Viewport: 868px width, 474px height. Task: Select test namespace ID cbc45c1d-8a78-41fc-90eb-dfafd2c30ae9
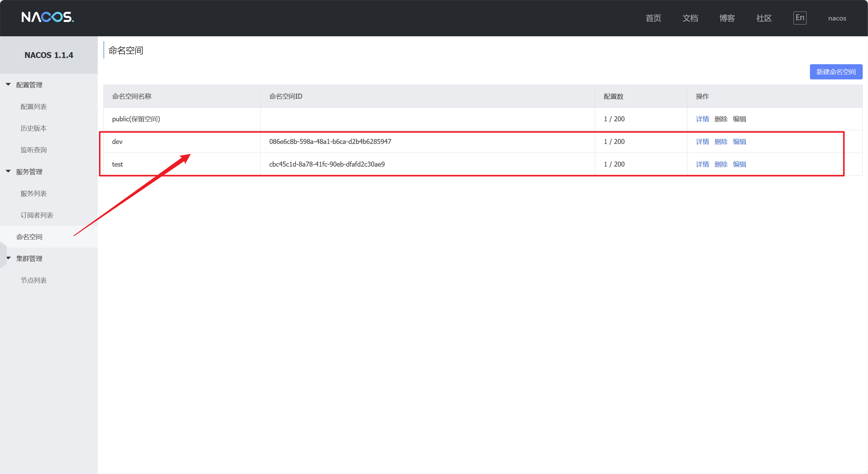click(x=327, y=164)
